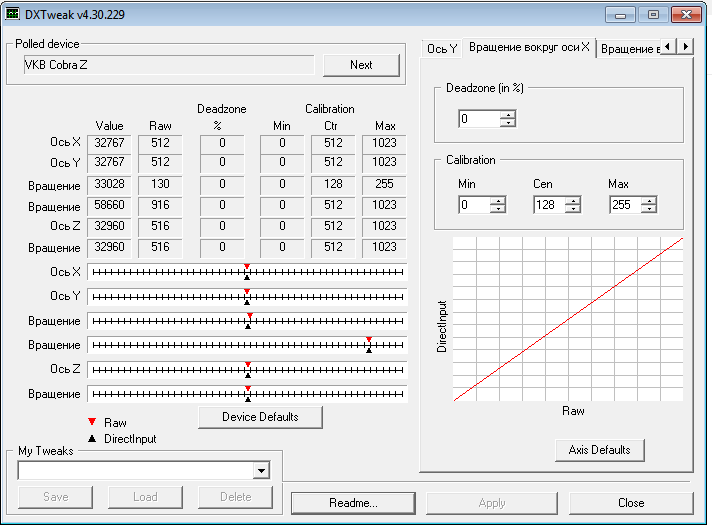Image resolution: width=712 pixels, height=530 pixels.
Task: Click the Ось Z axis position slider
Action: coord(247,369)
